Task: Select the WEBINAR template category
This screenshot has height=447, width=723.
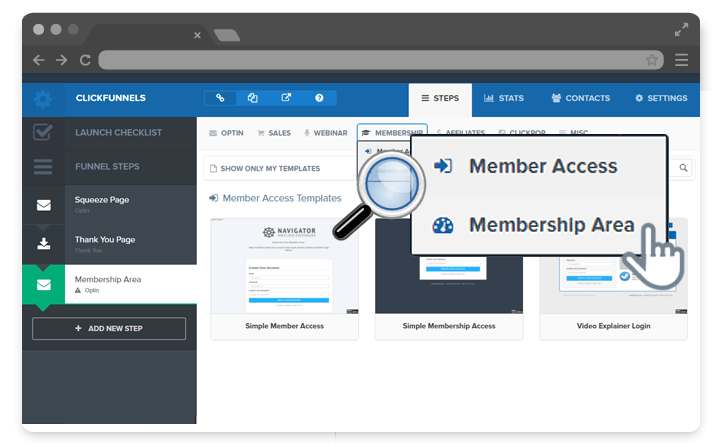Action: pyautogui.click(x=326, y=133)
